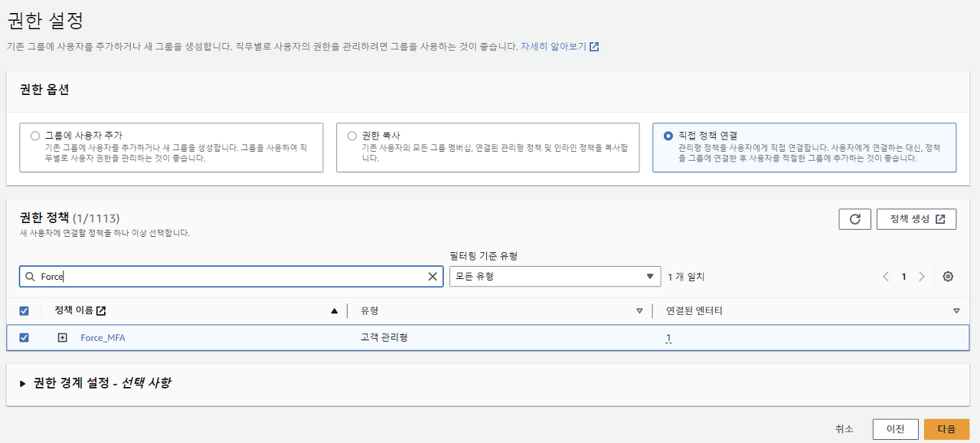Click the 다음 button
The height and width of the screenshot is (443, 980).
coord(946,429)
